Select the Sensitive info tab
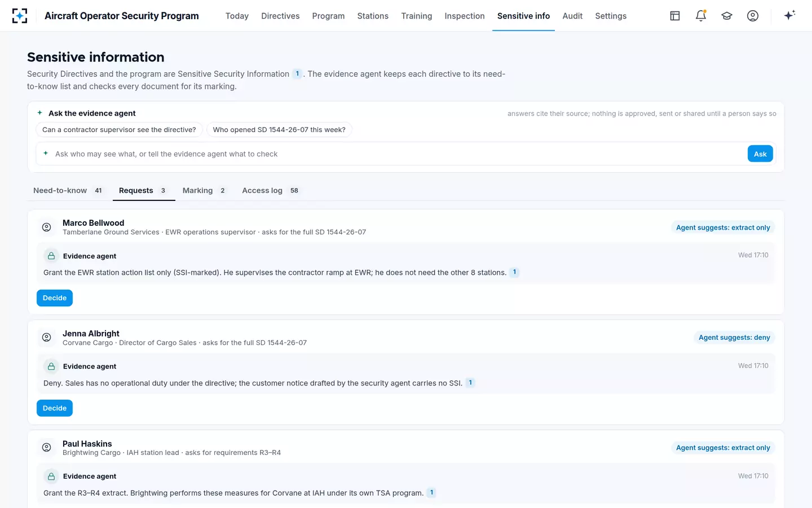Image resolution: width=812 pixels, height=508 pixels. (x=523, y=16)
